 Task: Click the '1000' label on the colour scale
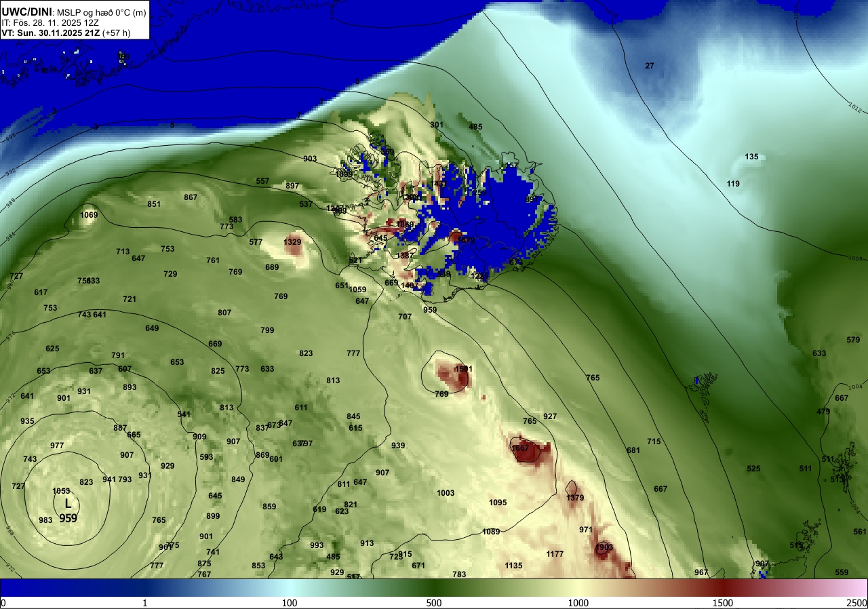(578, 603)
